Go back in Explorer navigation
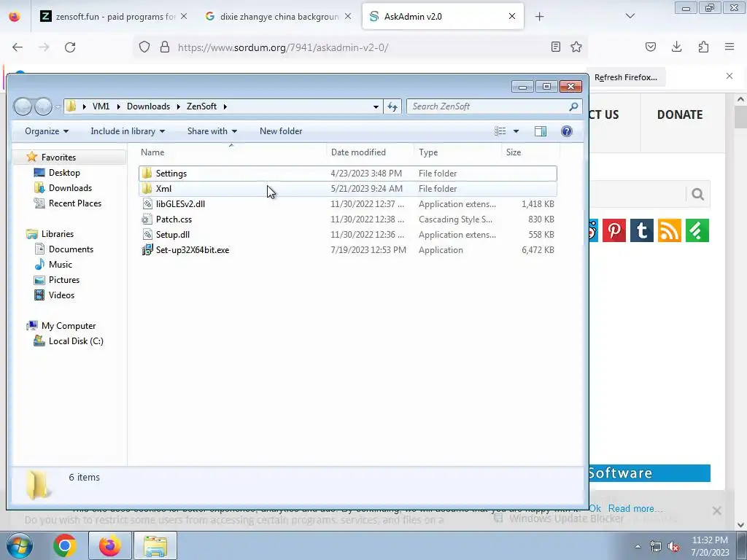Viewport: 747px width, 560px height. click(x=23, y=106)
